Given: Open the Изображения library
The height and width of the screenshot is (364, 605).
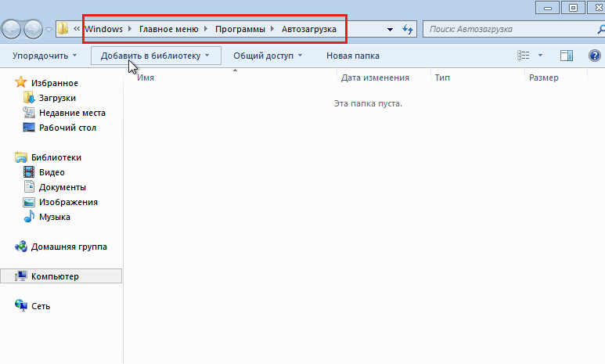Looking at the screenshot, I should tap(68, 202).
